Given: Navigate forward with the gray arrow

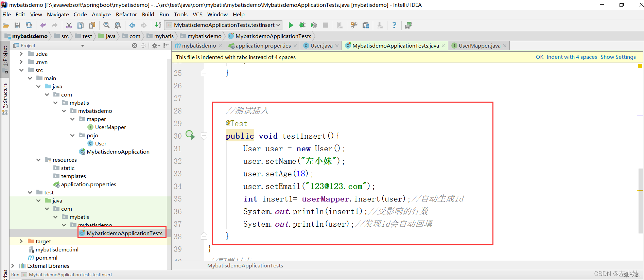Looking at the screenshot, I should (x=144, y=25).
